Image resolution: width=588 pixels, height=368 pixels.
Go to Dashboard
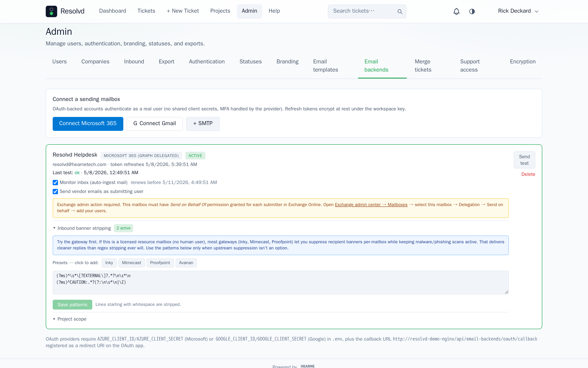tap(112, 11)
